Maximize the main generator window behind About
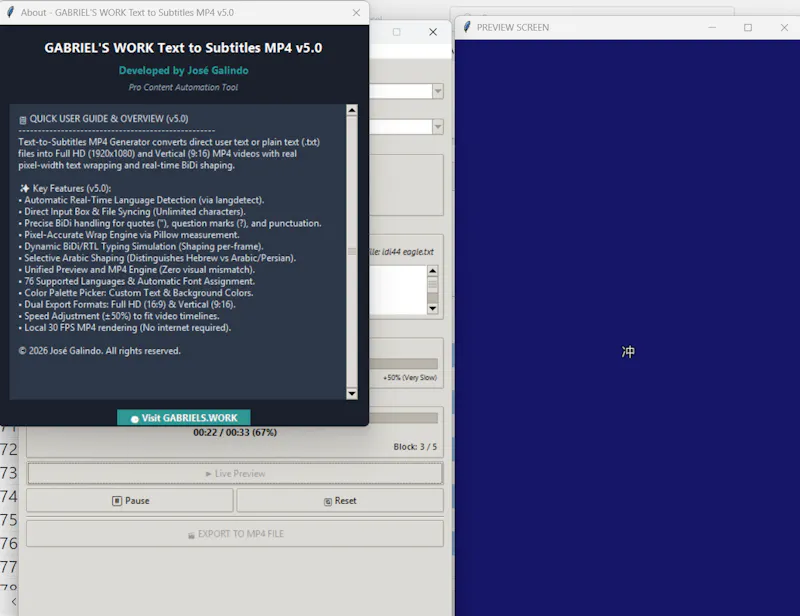 coord(396,32)
